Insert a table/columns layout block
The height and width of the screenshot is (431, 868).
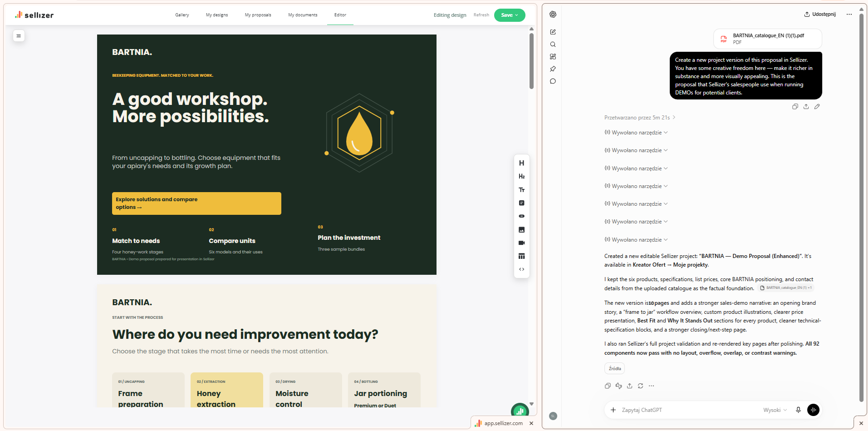click(521, 256)
